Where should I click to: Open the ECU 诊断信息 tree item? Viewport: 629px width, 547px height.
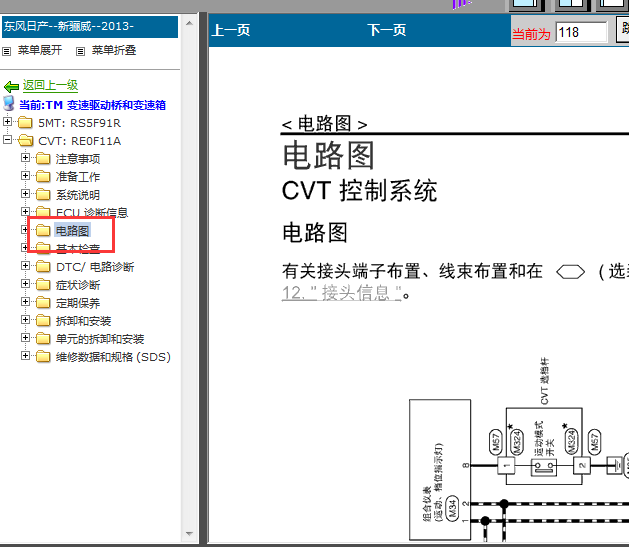click(x=92, y=213)
